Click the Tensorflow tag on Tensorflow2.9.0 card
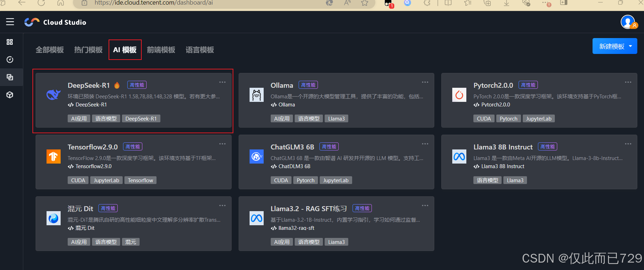 [140, 180]
